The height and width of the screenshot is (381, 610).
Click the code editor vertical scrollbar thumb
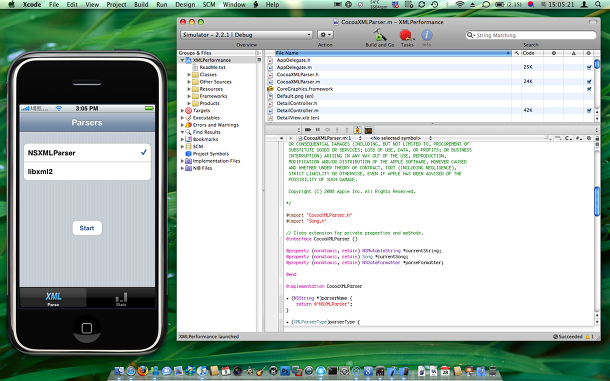tap(597, 201)
